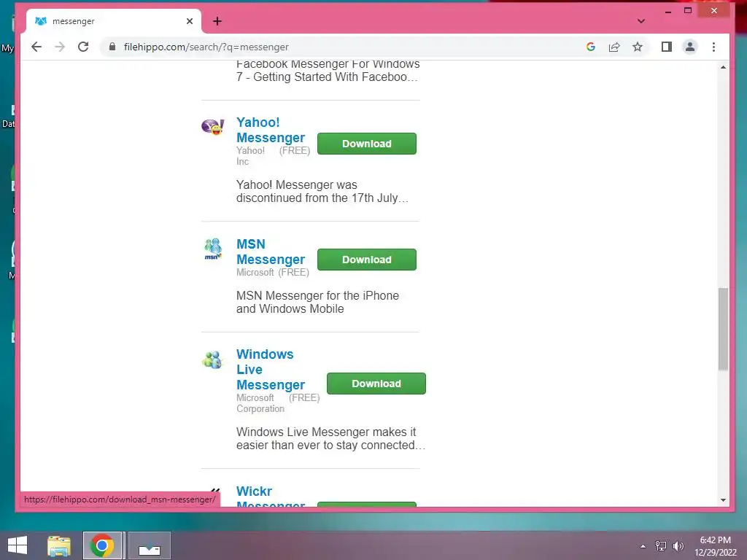Open the Yahoo! Messenger title link
This screenshot has width=747, height=560.
270,130
